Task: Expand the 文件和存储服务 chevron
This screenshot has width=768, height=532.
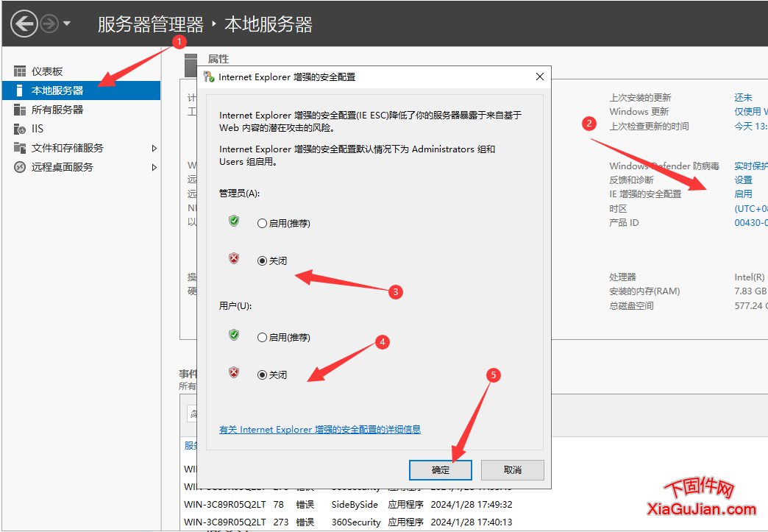Action: [x=154, y=148]
